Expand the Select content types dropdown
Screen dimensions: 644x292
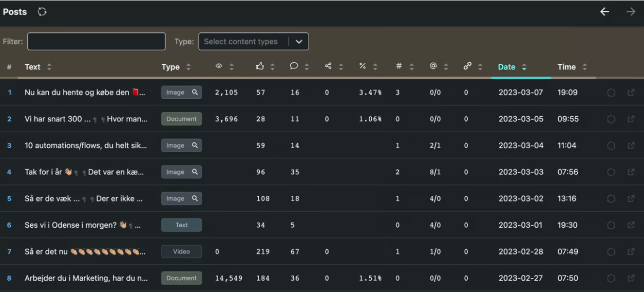[298, 42]
